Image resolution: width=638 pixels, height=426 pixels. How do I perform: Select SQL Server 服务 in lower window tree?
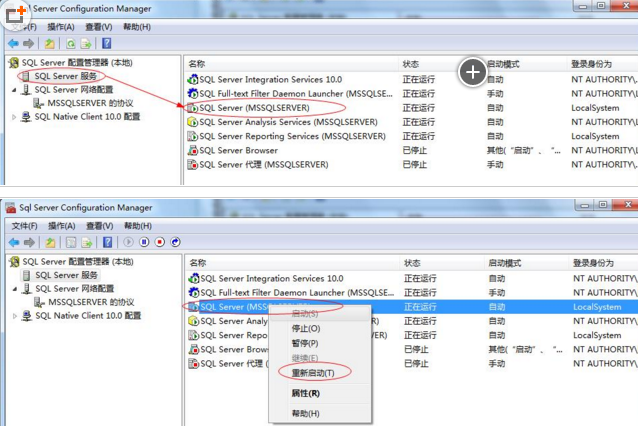pyautogui.click(x=66, y=275)
